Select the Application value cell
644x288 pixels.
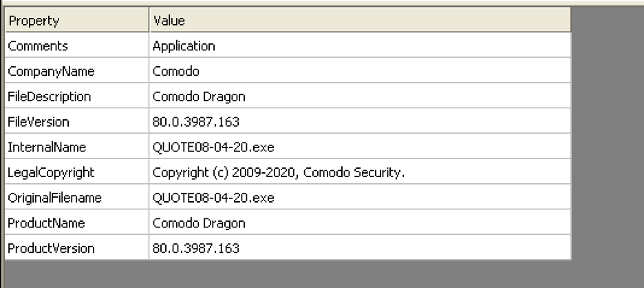[184, 46]
